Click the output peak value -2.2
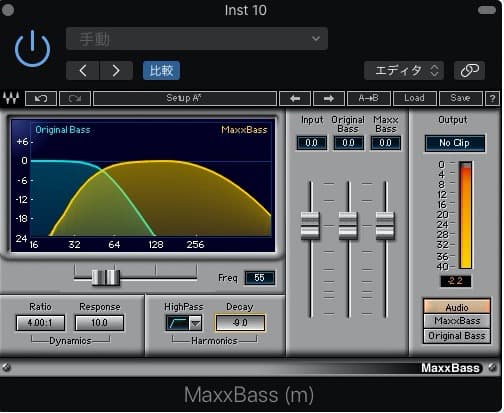 (456, 281)
